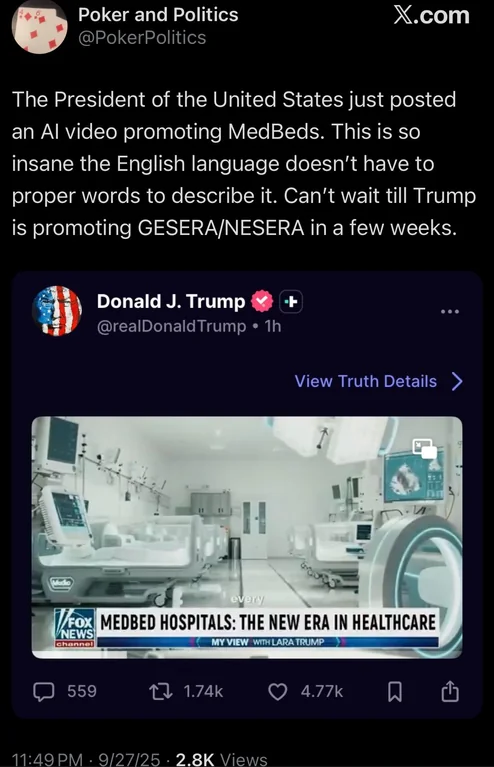Click the share upload icon
494x767 pixels.
coord(450,691)
